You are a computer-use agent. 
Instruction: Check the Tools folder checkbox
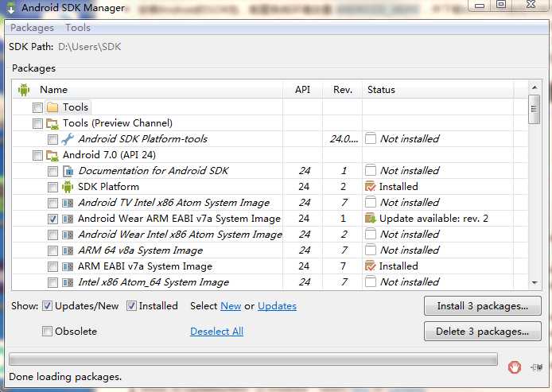click(37, 107)
